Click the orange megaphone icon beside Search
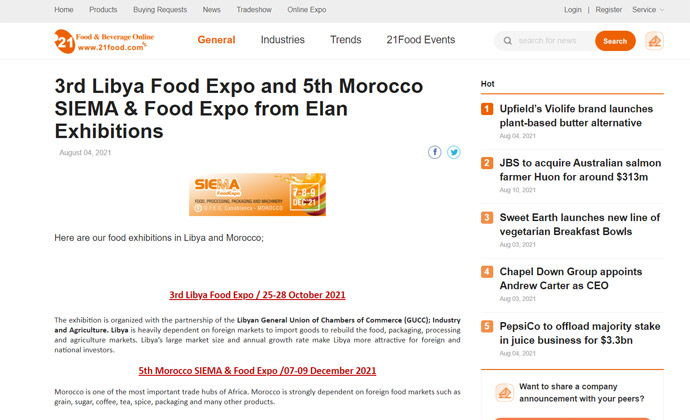This screenshot has width=690, height=420. 654,41
